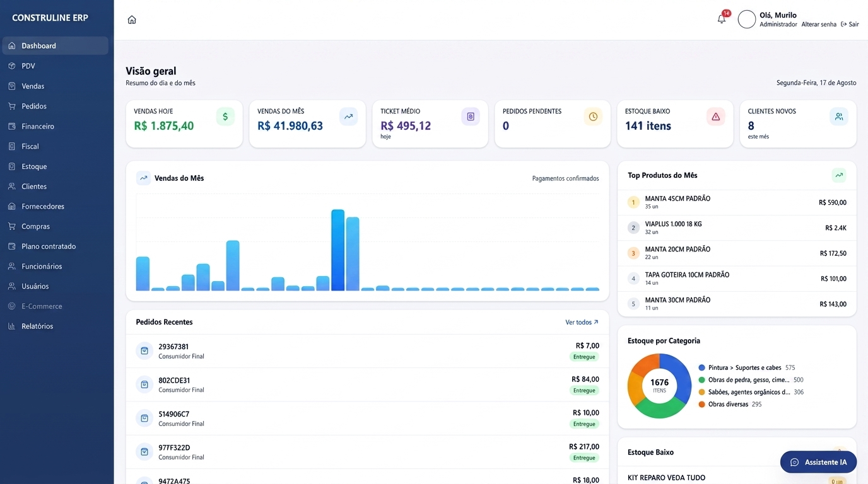The width and height of the screenshot is (868, 484).
Task: Click the purple Ticket Médio receipt icon
Action: tap(471, 117)
